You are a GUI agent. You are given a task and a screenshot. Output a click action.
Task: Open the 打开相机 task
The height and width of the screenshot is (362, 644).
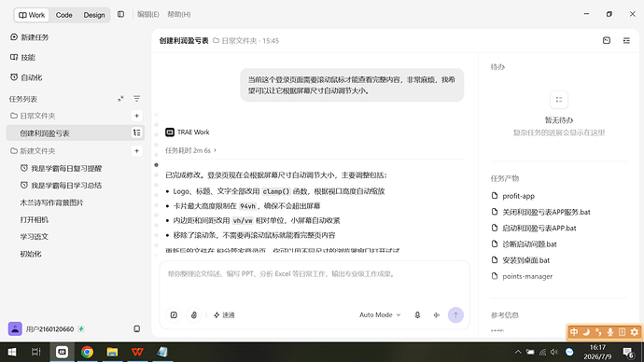click(35, 219)
